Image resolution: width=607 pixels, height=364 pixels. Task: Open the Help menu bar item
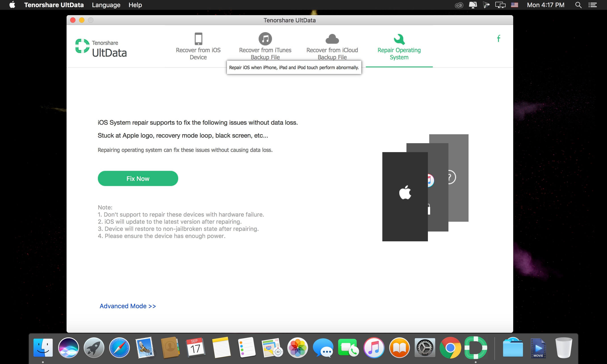click(x=134, y=5)
